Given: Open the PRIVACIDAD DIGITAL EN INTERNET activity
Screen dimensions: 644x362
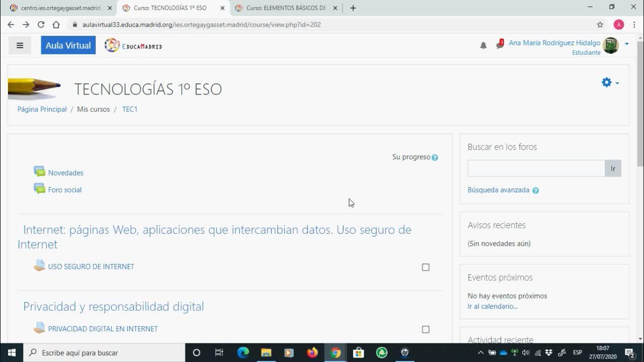Looking at the screenshot, I should click(103, 328).
